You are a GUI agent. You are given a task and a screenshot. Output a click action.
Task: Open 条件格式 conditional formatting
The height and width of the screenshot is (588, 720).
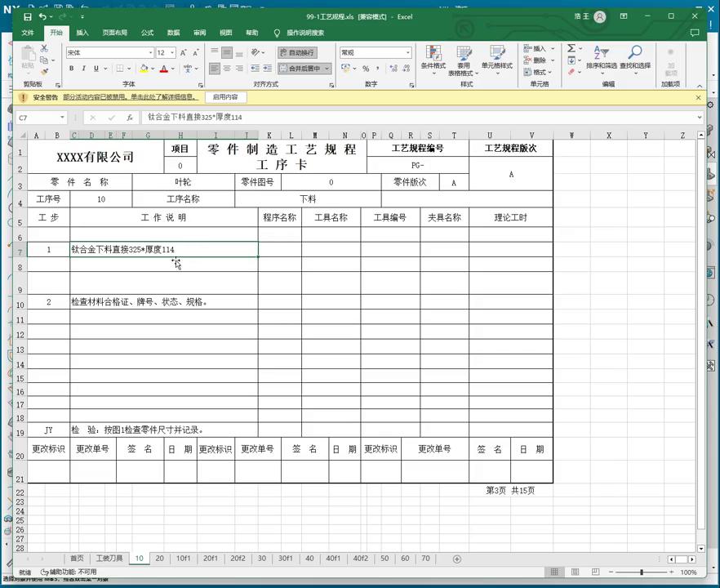coord(433,57)
